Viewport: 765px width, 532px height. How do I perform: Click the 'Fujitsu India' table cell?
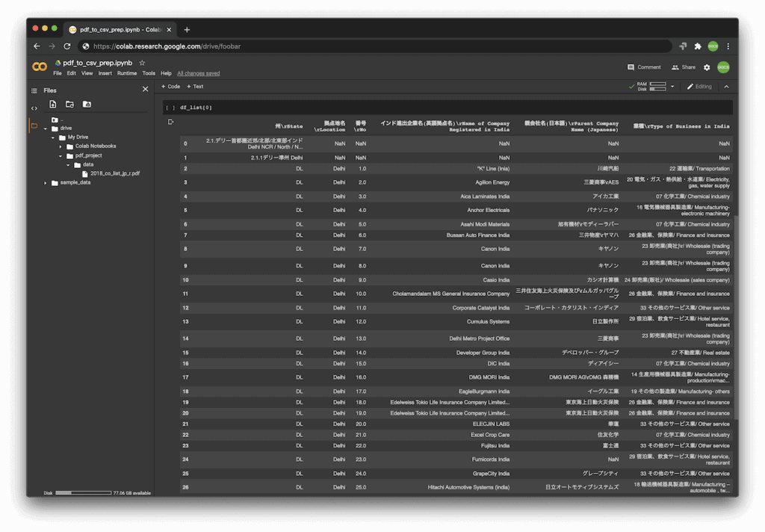(495, 445)
